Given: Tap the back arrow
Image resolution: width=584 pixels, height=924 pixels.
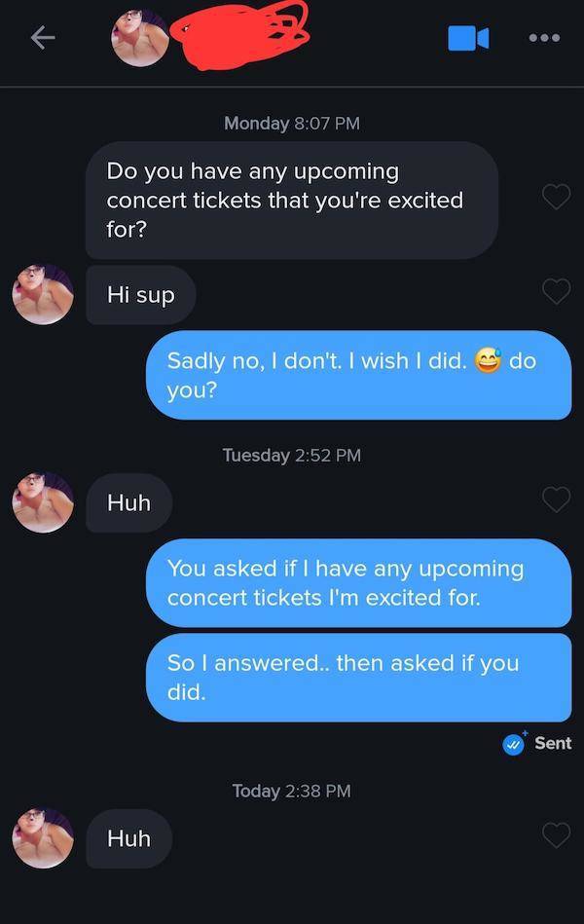Looking at the screenshot, I should click(x=41, y=38).
